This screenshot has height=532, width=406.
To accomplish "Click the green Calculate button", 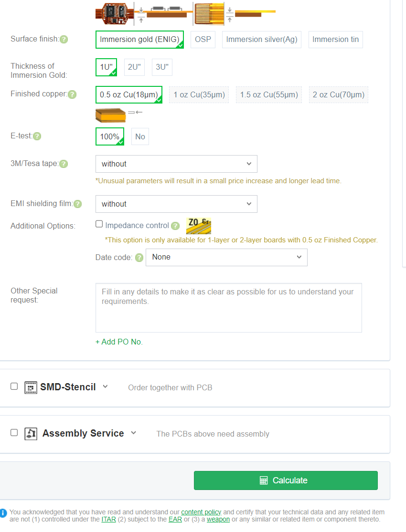I will (x=286, y=480).
